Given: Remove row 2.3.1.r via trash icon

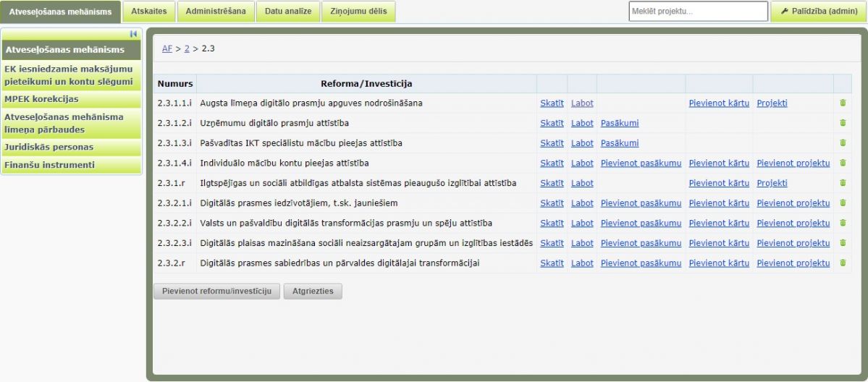Looking at the screenshot, I should point(843,183).
